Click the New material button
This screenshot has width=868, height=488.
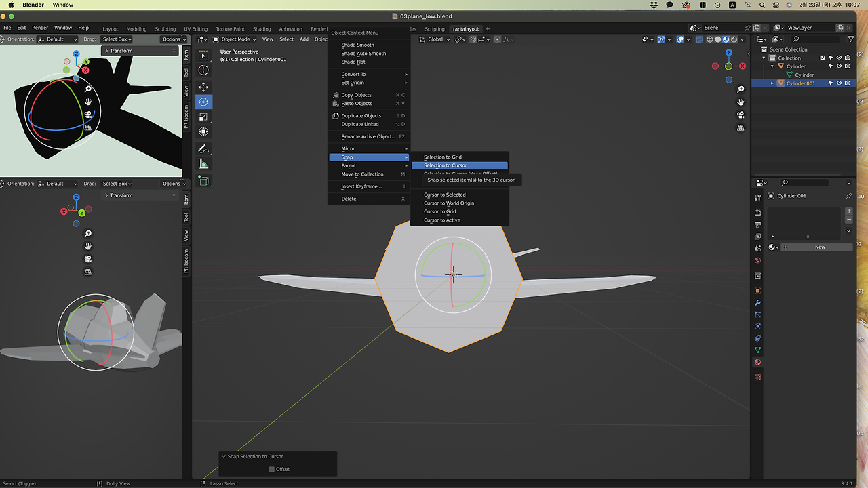[819, 247]
